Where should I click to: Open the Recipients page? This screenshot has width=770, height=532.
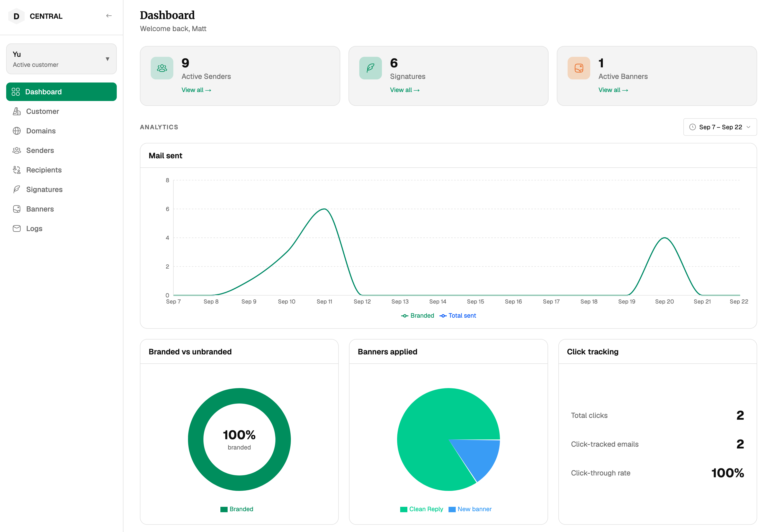[61, 170]
